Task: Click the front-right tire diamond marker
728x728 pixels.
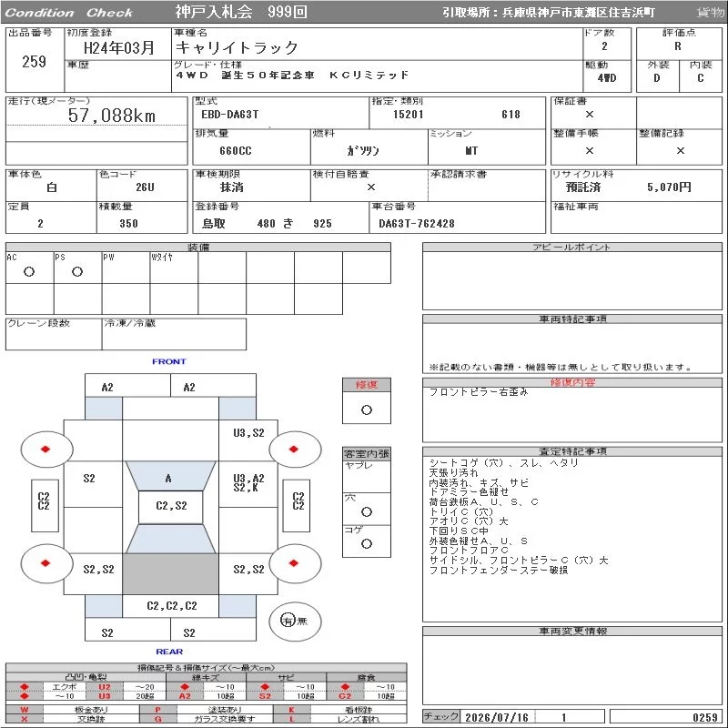Action: tap(293, 449)
